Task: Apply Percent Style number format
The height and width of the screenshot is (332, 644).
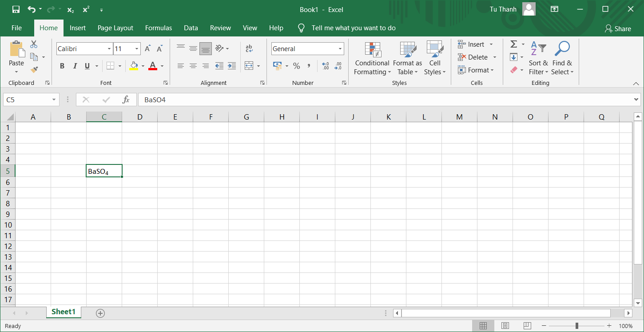Action: 296,66
